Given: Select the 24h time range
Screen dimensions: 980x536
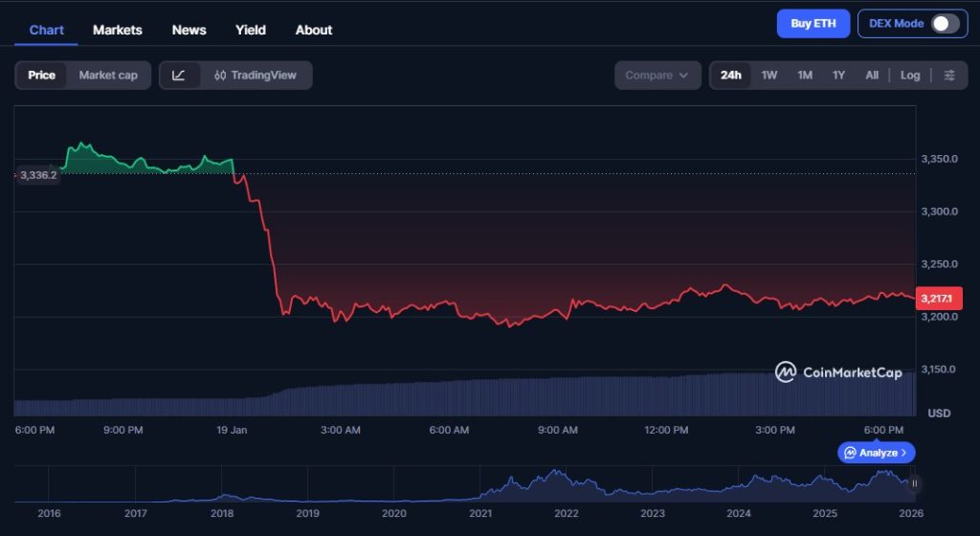Looking at the screenshot, I should pyautogui.click(x=730, y=75).
